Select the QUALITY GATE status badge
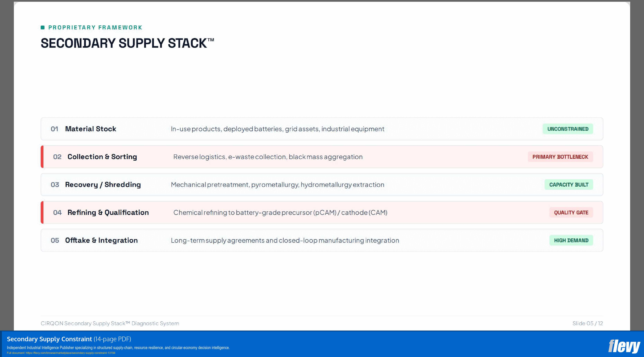 (571, 212)
